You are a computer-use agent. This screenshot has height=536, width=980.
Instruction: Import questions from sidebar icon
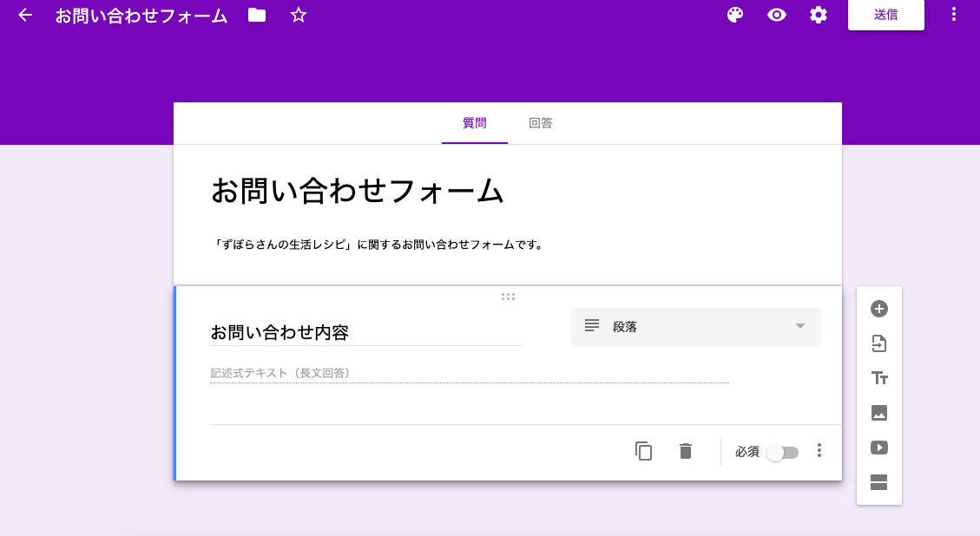[x=878, y=343]
